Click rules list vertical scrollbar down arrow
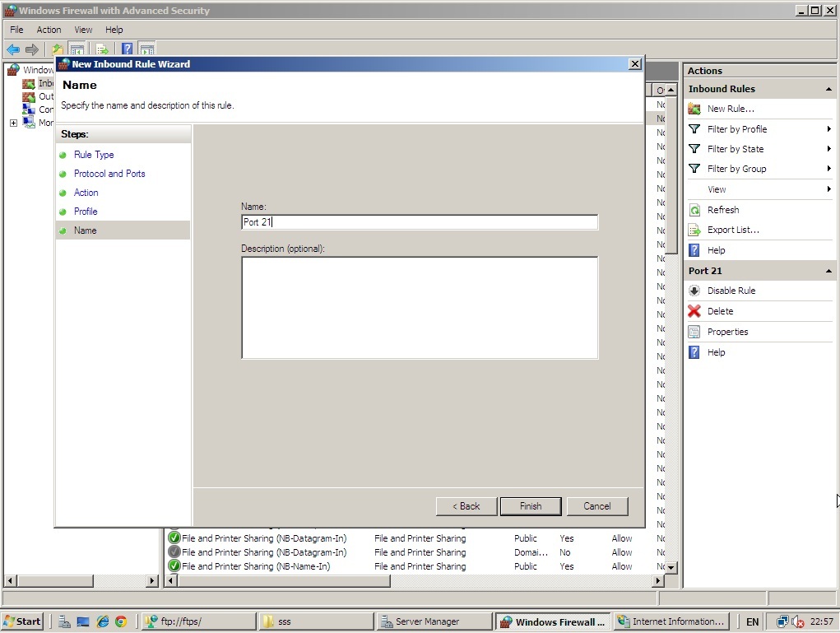 [671, 567]
